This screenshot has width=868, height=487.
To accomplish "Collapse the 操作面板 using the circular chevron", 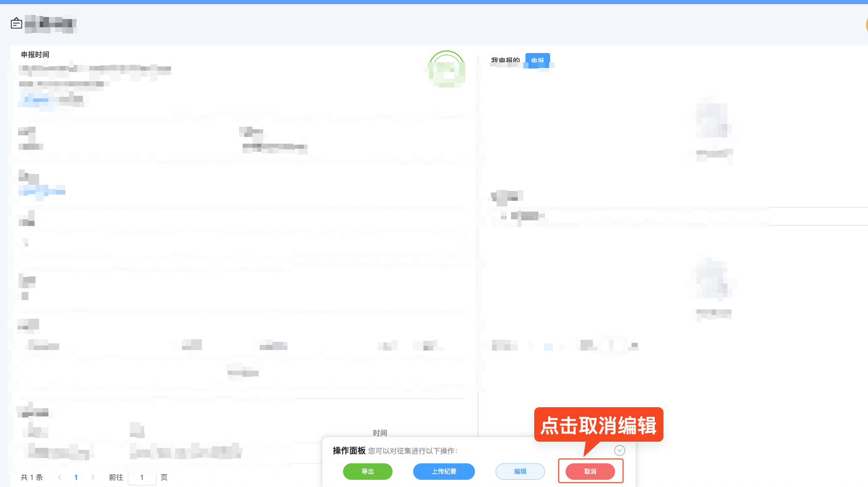I will [x=620, y=450].
